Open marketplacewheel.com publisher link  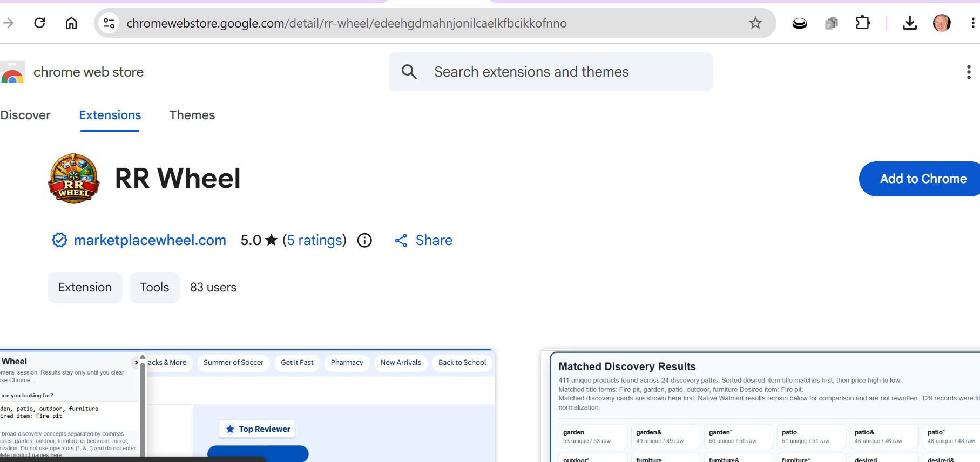(150, 240)
